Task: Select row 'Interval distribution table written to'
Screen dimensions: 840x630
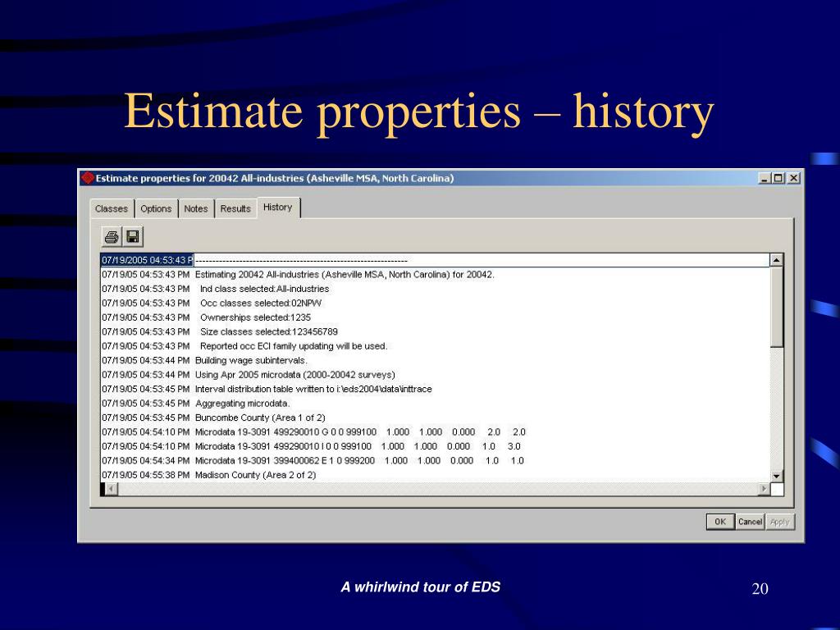Action: [x=435, y=389]
